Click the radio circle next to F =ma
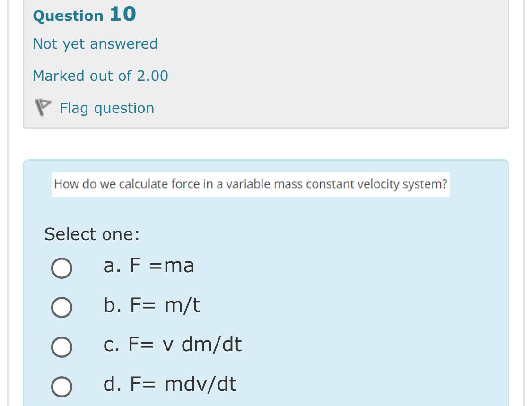Viewport: 532px width, 406px height. click(x=62, y=268)
